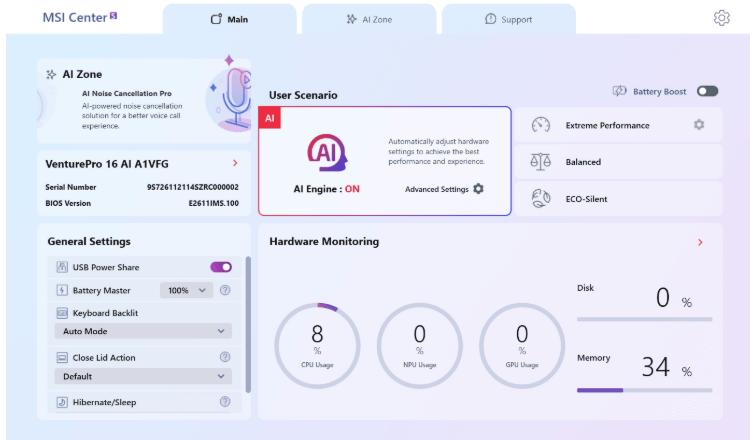Viewport: 750px width, 440px height.
Task: Expand Hardware Monitoring with the red arrow
Action: 700,242
